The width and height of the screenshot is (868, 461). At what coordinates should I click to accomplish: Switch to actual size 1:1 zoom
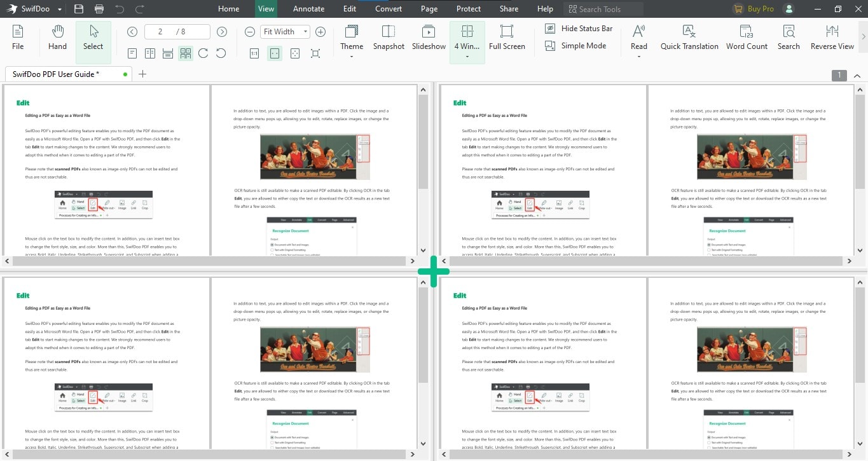[x=254, y=53]
